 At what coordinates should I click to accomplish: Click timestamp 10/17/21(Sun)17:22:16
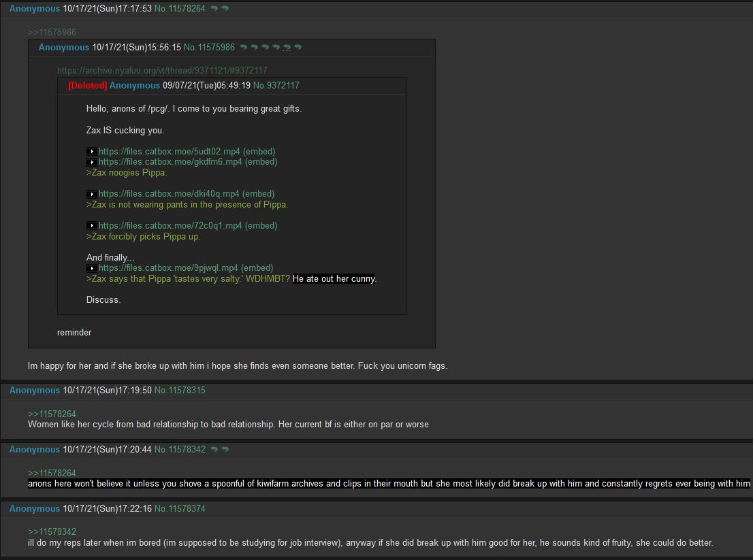[x=107, y=508]
